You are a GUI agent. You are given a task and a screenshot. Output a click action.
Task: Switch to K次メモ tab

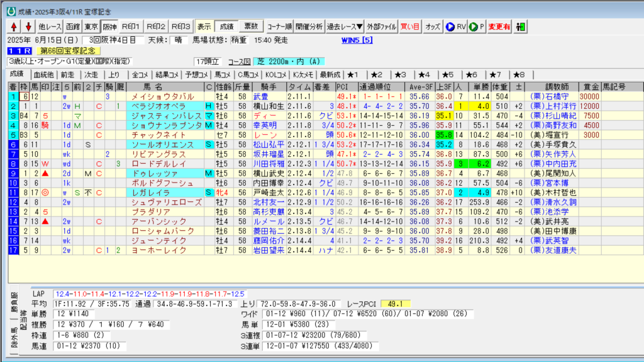pos(303,75)
